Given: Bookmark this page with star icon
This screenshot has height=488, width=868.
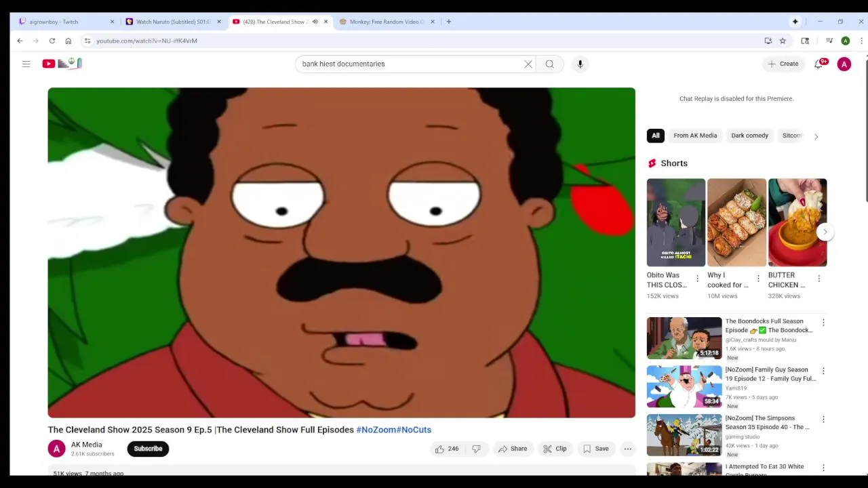Looking at the screenshot, I should point(783,41).
